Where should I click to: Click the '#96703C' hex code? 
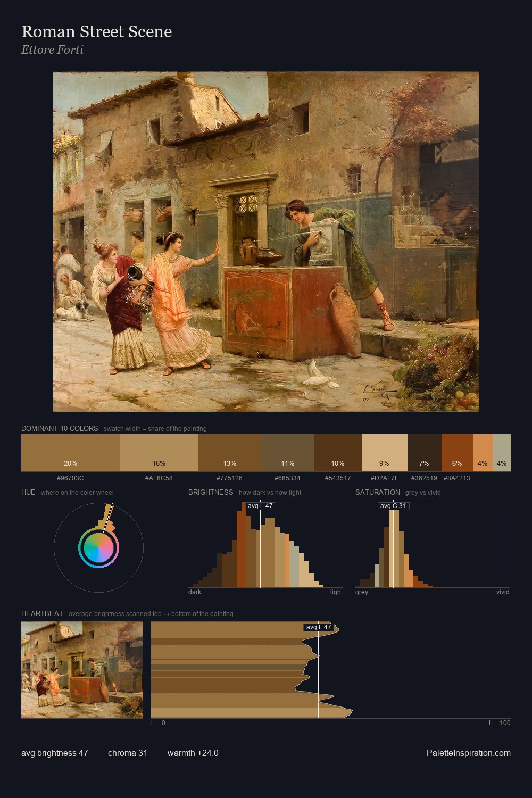(70, 478)
